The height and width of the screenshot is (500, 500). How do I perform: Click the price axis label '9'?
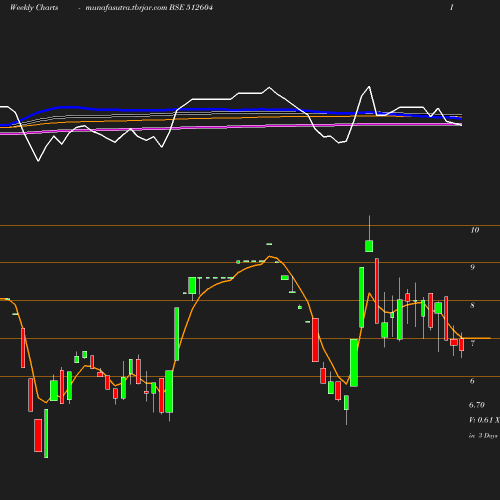[x=472, y=267]
